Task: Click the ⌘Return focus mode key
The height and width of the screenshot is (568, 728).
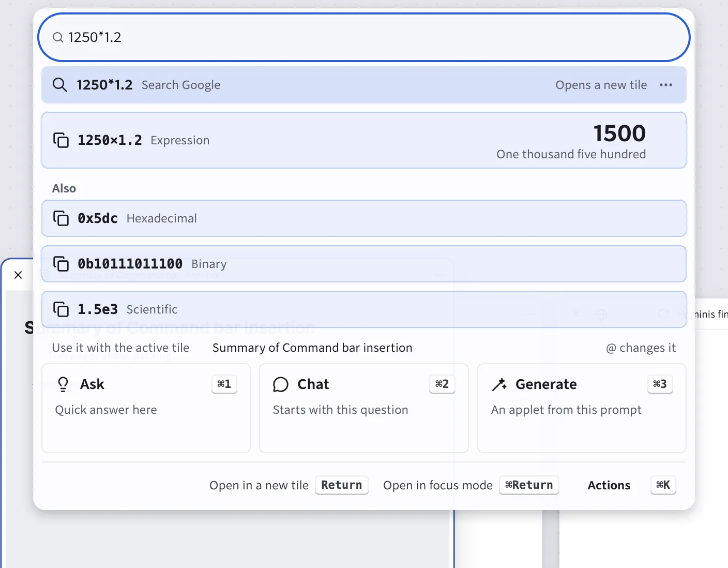Action: pyautogui.click(x=529, y=485)
